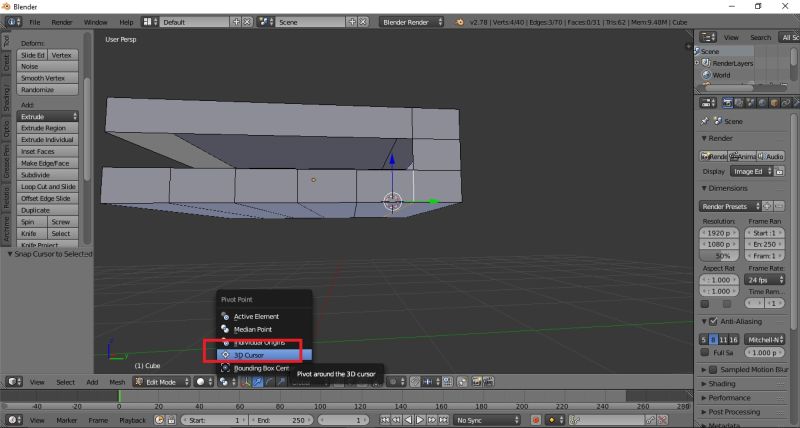Adjust the resolution 50% slider
Screen dimensions: 800x428
(x=719, y=256)
